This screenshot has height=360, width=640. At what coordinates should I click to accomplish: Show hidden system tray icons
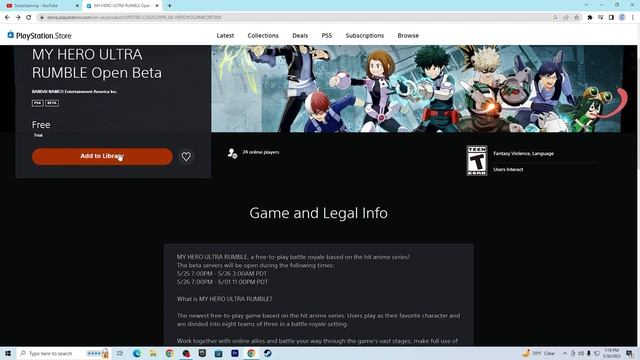tap(565, 353)
